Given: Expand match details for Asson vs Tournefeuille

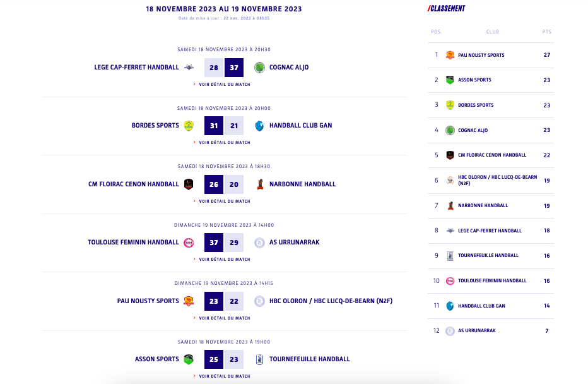Looking at the screenshot, I should 224,376.
